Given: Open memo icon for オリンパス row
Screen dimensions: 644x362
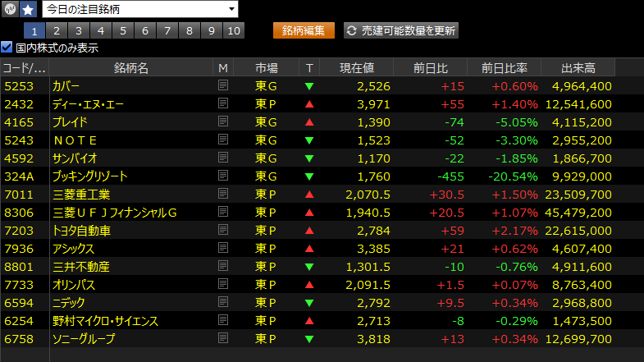Looking at the screenshot, I should click(x=223, y=284).
